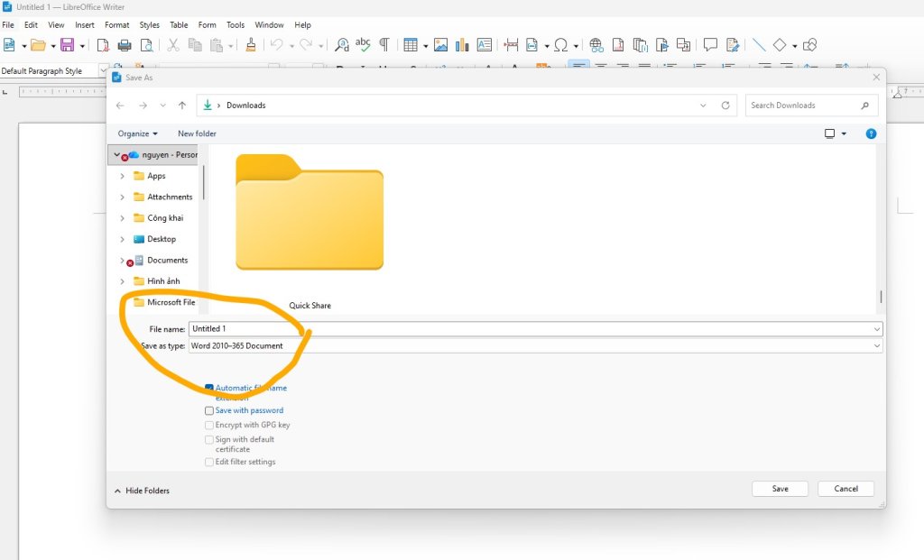Open the Table menu
924x560 pixels.
(x=179, y=24)
